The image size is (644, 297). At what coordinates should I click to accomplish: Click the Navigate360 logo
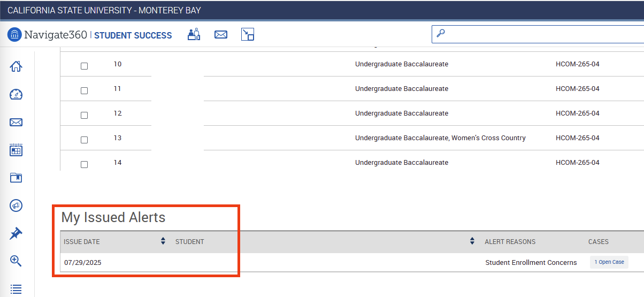pos(48,35)
